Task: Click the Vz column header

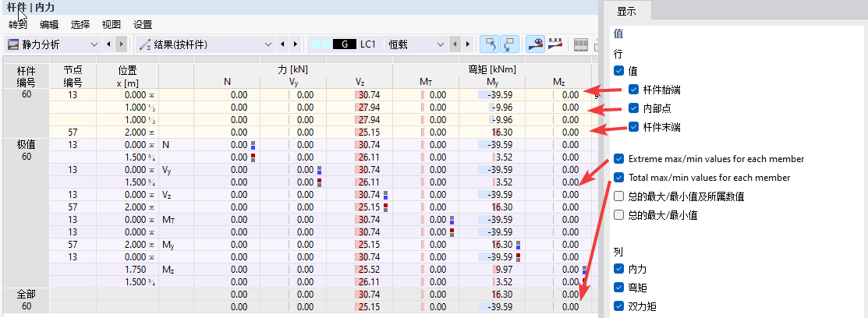Action: coord(360,83)
